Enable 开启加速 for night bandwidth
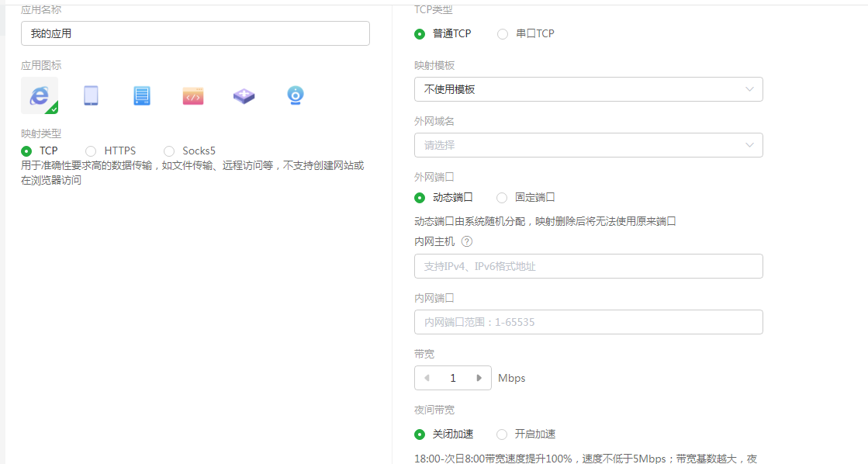 (x=503, y=434)
